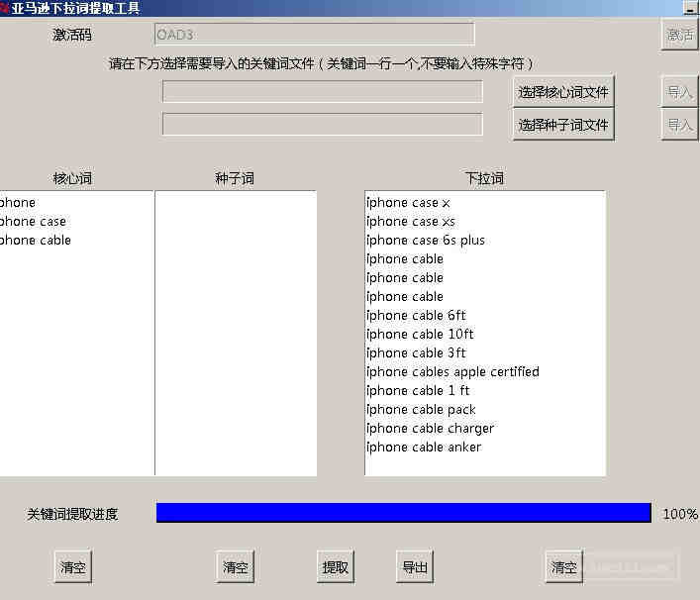Image resolution: width=700 pixels, height=600 pixels.
Task: Clear the 核心词 list with 清空
Action: [x=72, y=567]
